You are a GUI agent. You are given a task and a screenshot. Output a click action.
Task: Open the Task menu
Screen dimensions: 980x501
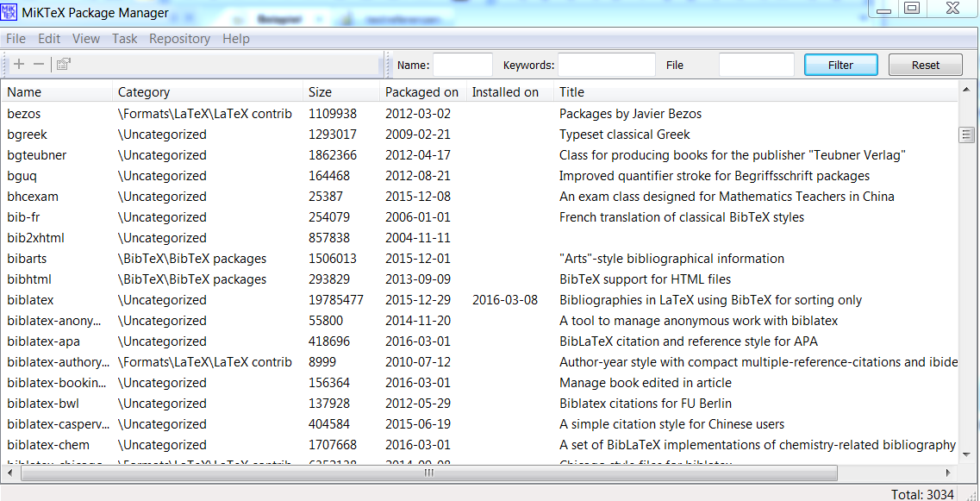[125, 39]
